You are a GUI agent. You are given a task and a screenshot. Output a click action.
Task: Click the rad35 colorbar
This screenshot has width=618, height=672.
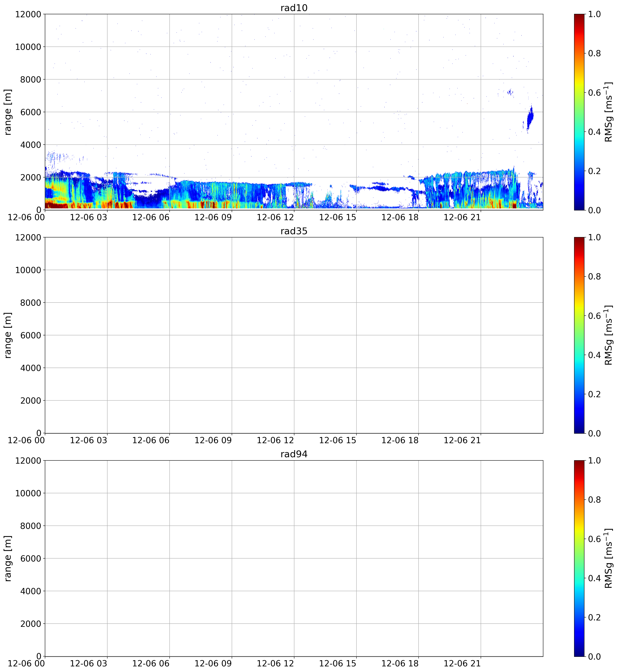click(579, 335)
